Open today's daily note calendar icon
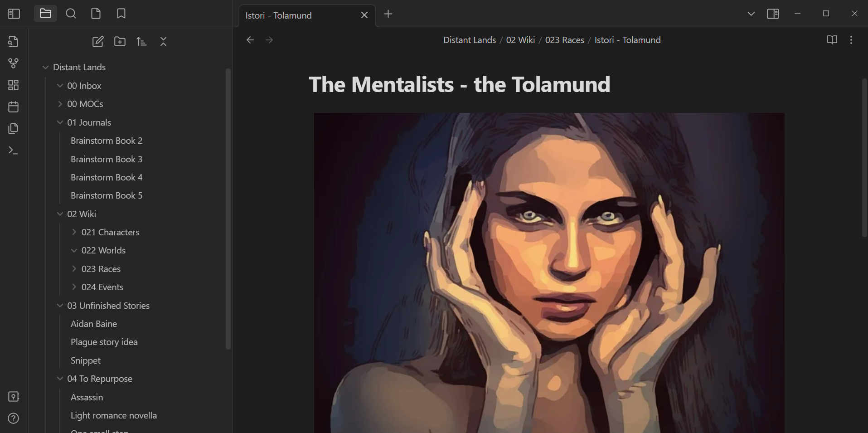 click(x=14, y=107)
